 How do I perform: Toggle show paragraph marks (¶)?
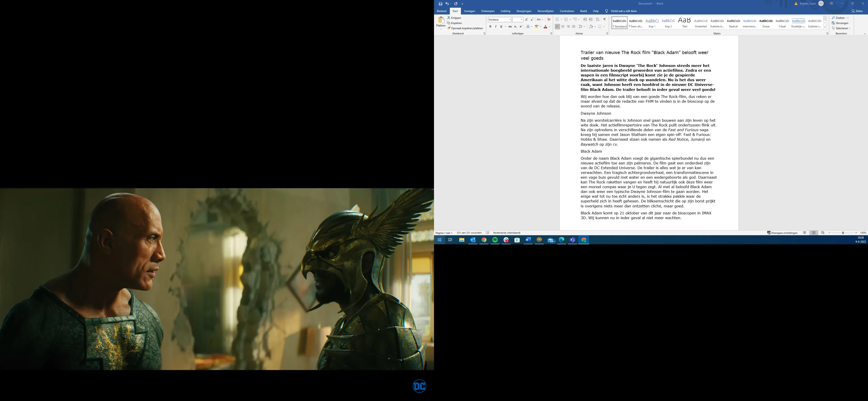click(x=604, y=19)
